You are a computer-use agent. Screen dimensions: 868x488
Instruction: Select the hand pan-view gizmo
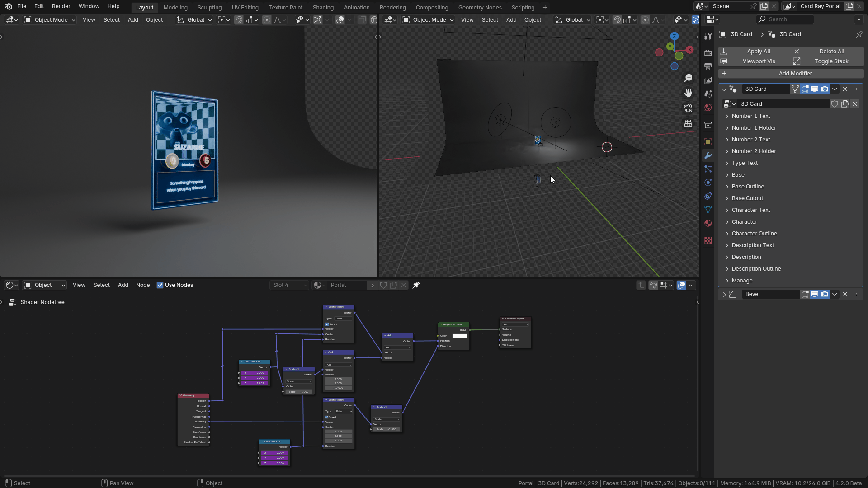point(688,93)
